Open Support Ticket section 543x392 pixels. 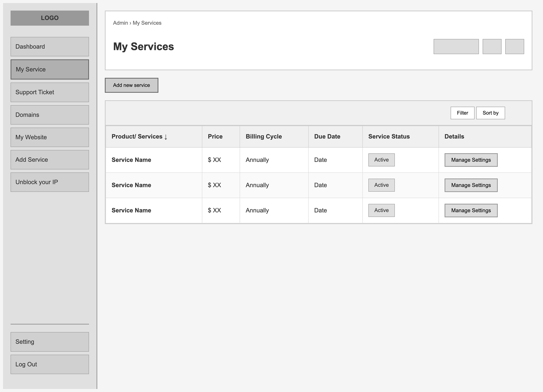(50, 92)
